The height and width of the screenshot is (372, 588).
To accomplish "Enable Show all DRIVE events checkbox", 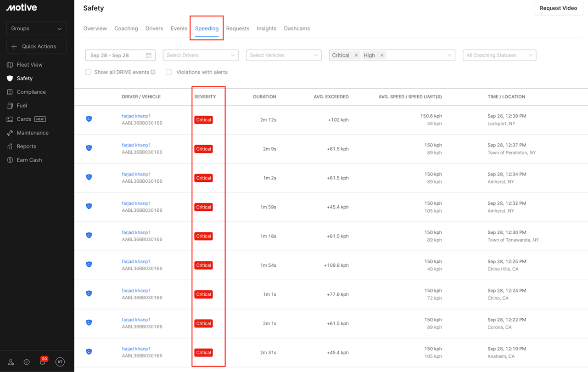I will (x=88, y=72).
